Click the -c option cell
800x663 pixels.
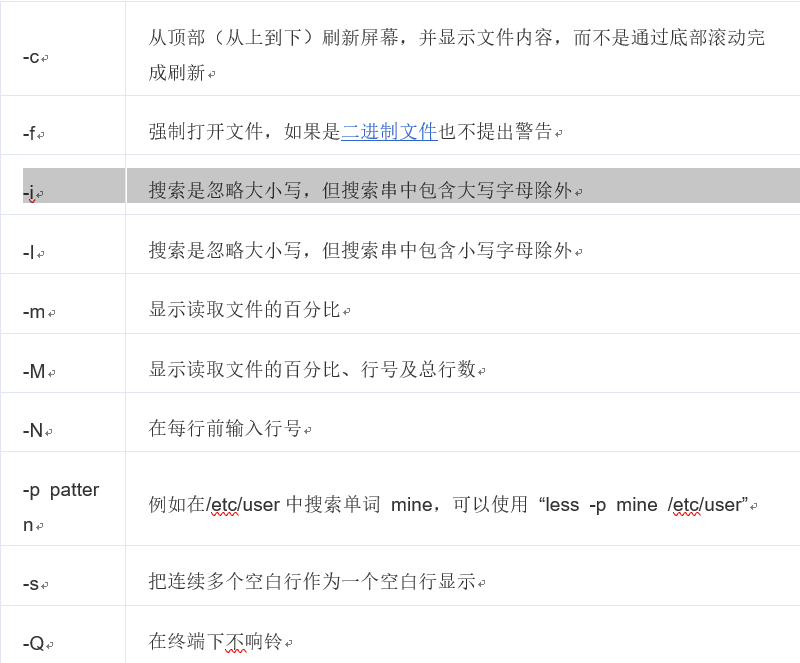(x=63, y=49)
